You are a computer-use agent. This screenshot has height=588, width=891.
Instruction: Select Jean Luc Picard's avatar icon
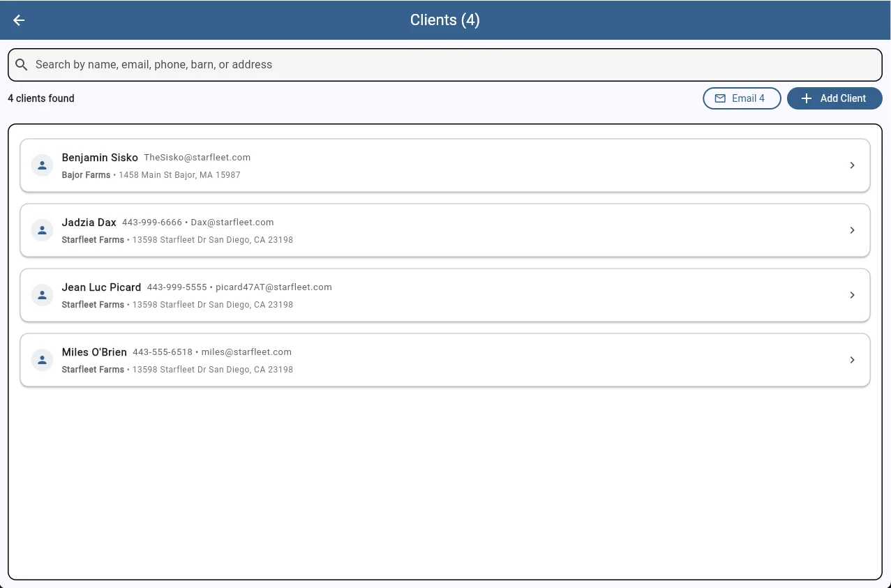click(42, 294)
